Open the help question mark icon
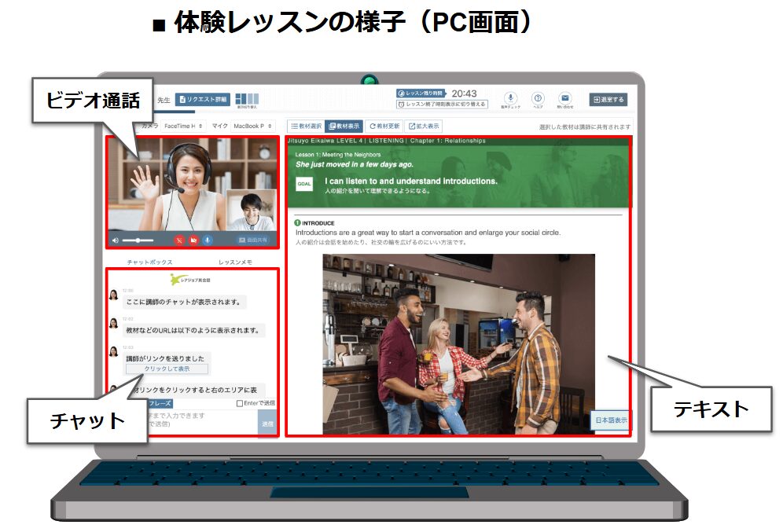 [x=538, y=98]
